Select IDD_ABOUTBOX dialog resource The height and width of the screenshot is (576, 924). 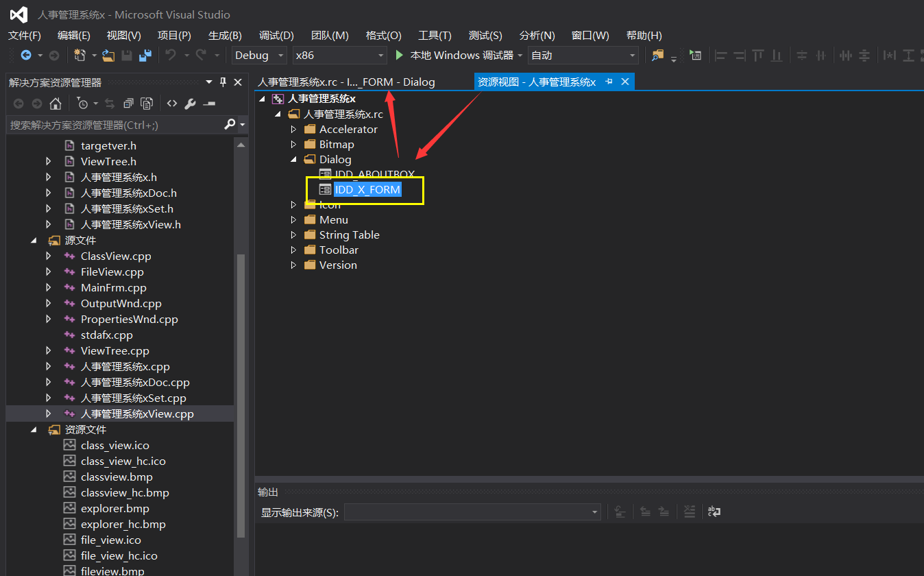(x=374, y=174)
